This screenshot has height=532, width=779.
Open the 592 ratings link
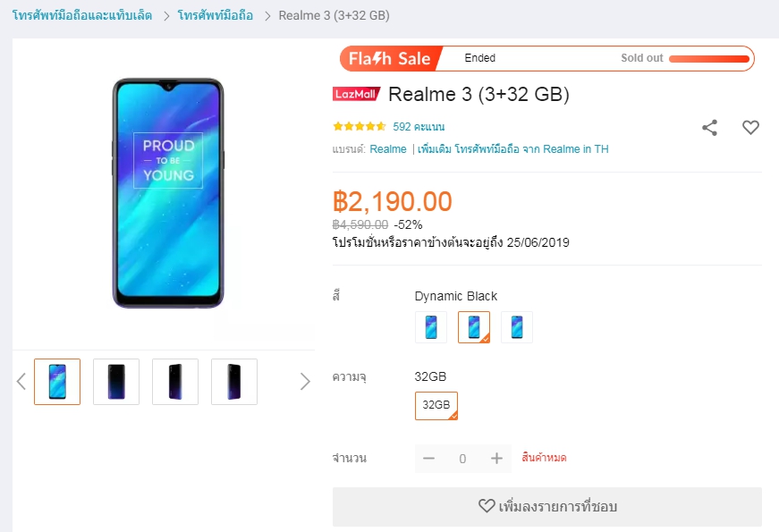pyautogui.click(x=419, y=127)
